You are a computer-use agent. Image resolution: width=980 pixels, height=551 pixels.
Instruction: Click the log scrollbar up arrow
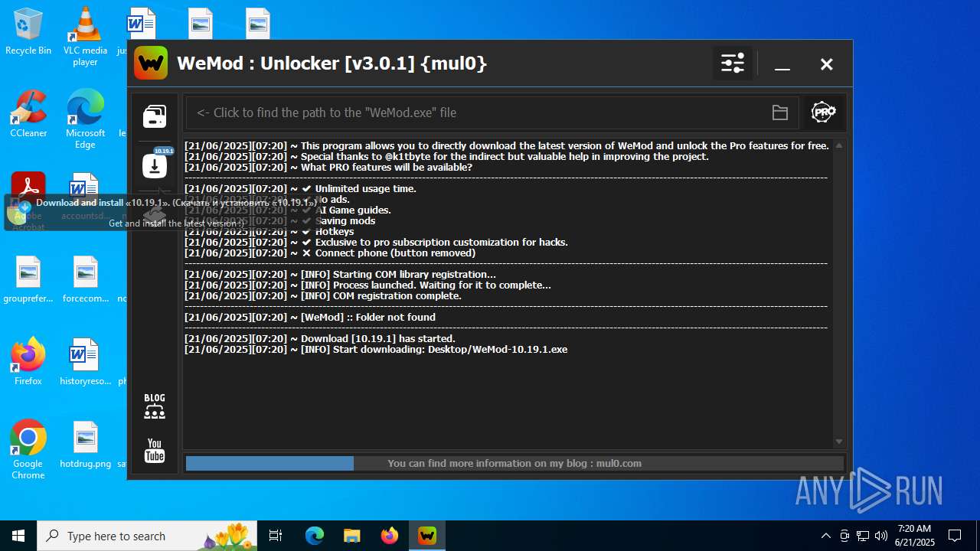(839, 145)
